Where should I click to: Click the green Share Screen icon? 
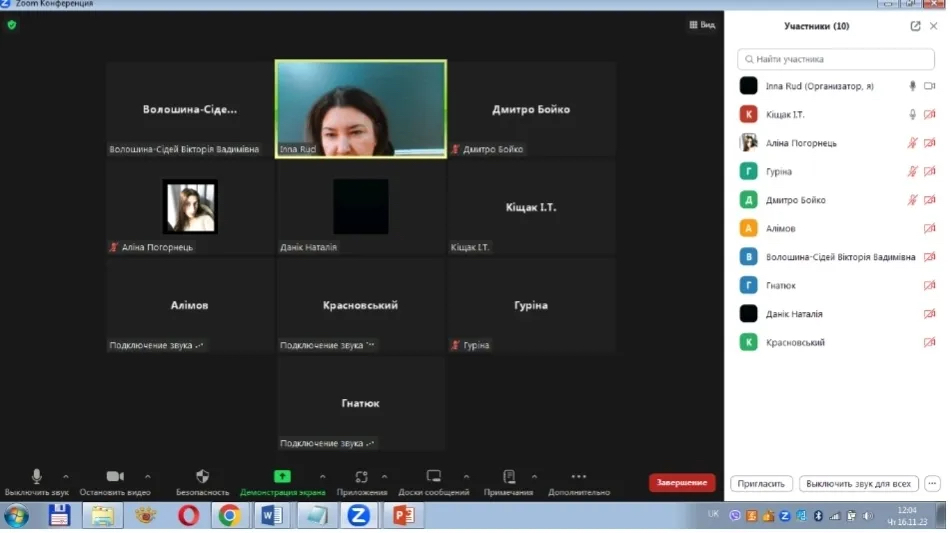(x=282, y=477)
